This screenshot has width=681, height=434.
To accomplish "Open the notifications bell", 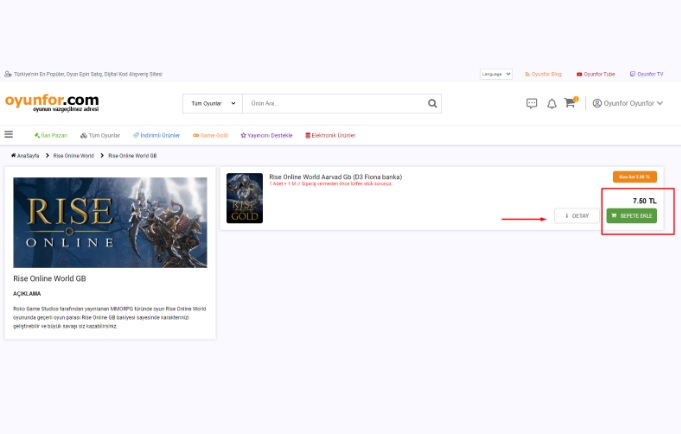I will point(551,103).
